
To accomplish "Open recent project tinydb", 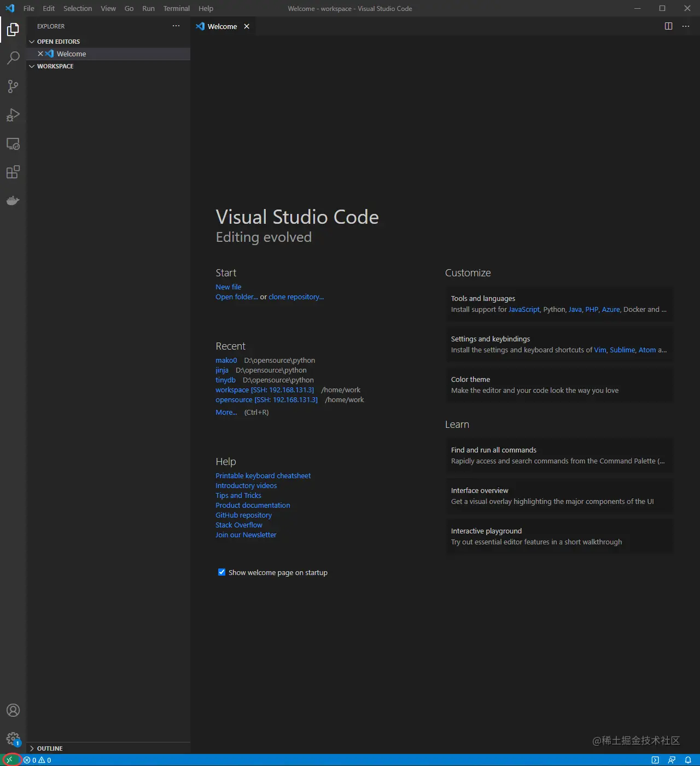I will [225, 380].
